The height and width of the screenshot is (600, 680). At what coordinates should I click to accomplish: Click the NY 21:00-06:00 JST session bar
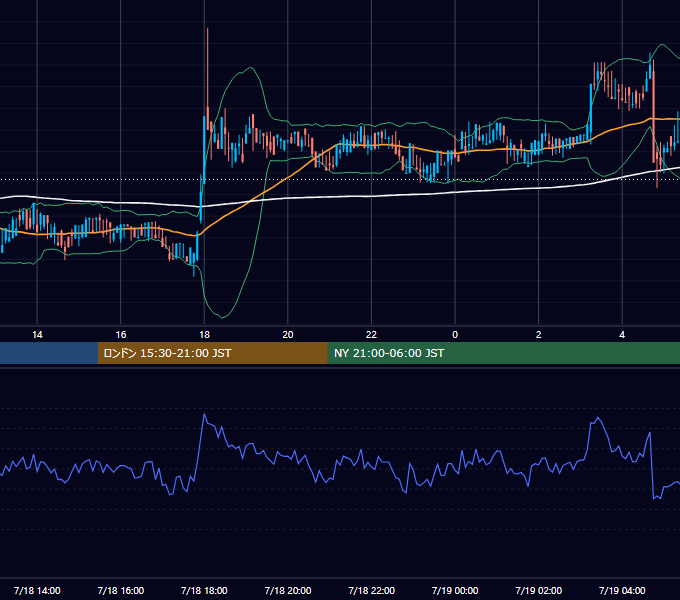[x=503, y=353]
